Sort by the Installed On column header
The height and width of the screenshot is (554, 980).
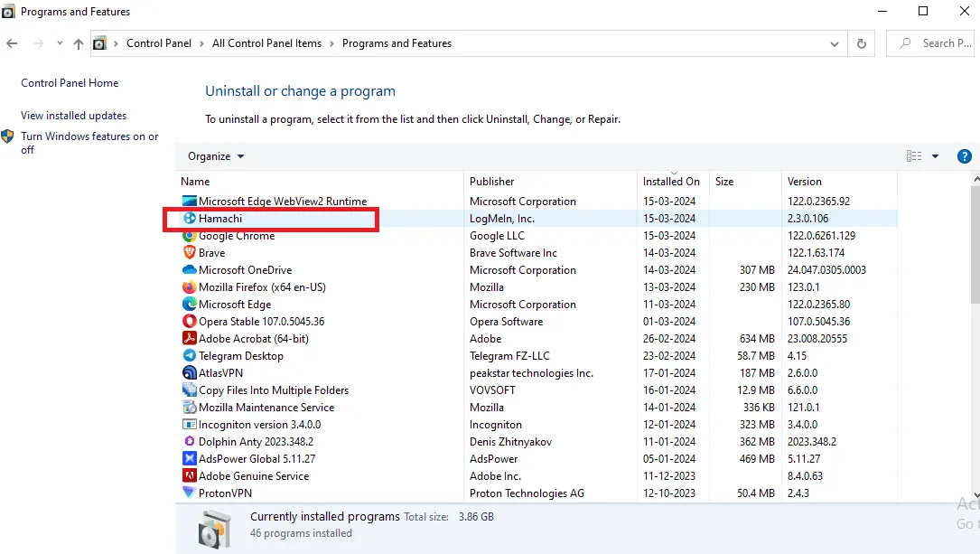click(671, 182)
